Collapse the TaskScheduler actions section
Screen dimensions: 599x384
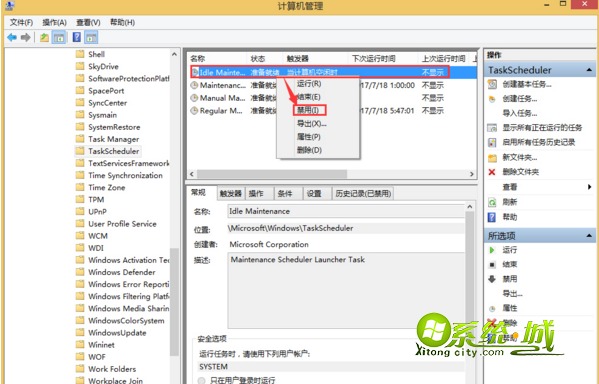[589, 70]
